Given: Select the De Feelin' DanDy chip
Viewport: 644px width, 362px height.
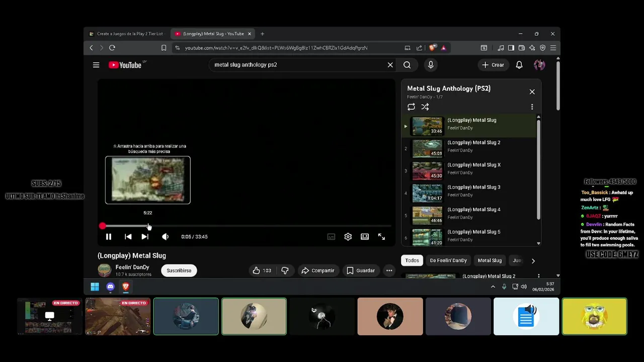Looking at the screenshot, I should [448, 260].
